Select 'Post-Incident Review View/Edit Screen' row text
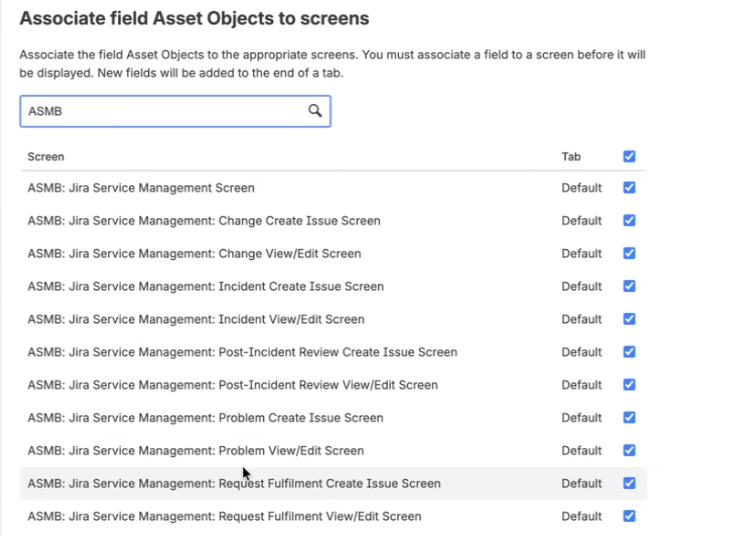This screenshot has width=751, height=536. click(233, 385)
